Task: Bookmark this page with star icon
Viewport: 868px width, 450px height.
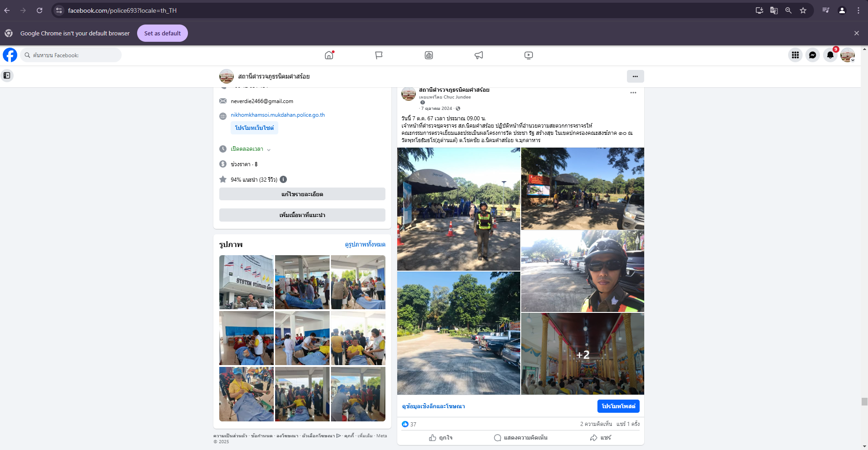Action: tap(803, 10)
